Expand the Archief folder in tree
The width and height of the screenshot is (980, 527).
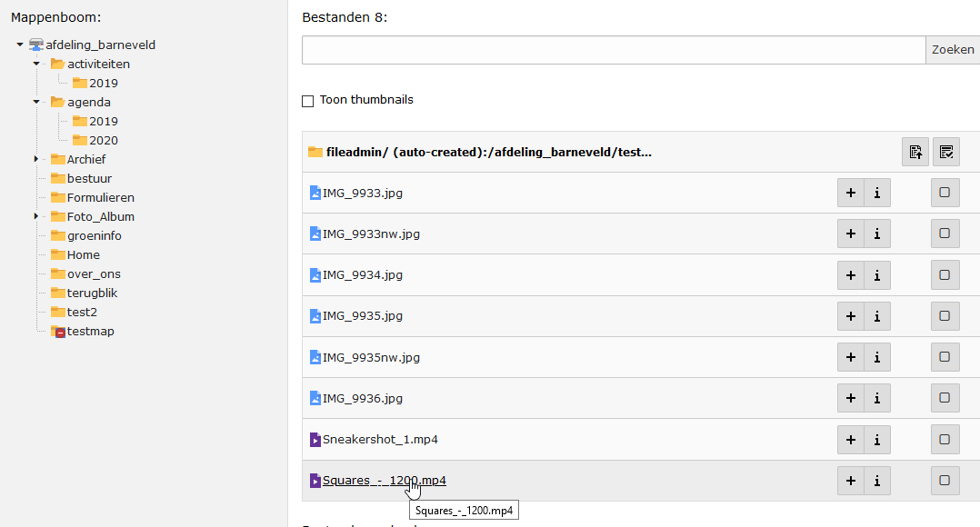[37, 159]
